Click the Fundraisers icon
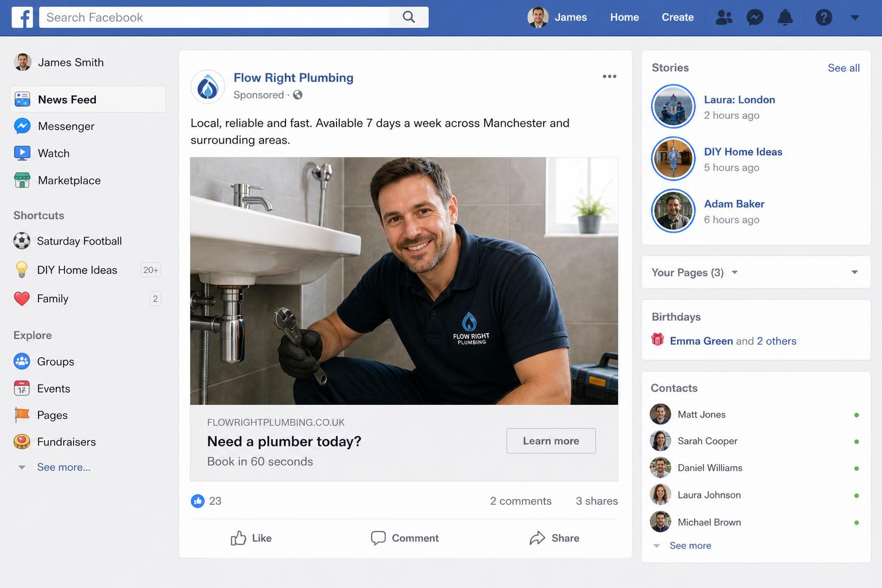This screenshot has width=882, height=588. [22, 442]
